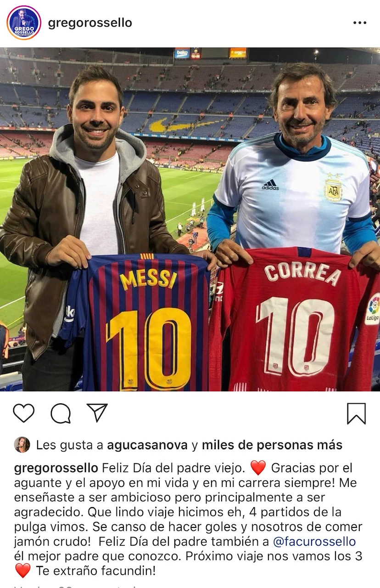Tap the gregorossello username in header
The image size is (380, 588).
pyautogui.click(x=90, y=23)
